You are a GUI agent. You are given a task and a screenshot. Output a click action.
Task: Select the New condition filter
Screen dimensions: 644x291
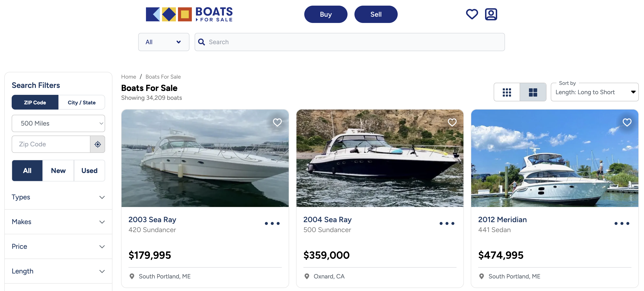[58, 171]
